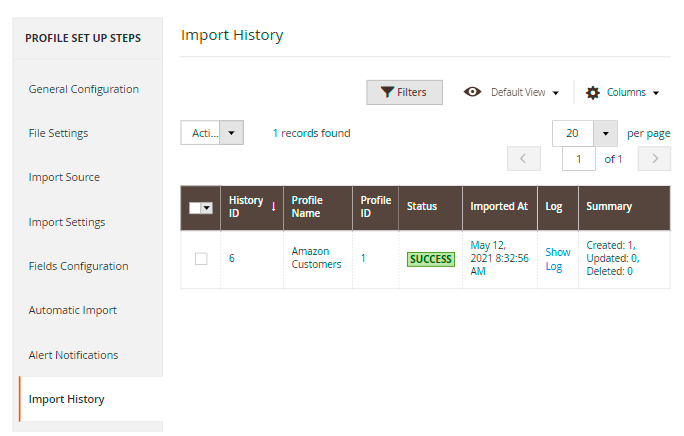Select the Import Settings step
The image size is (684, 436).
pyautogui.click(x=67, y=222)
